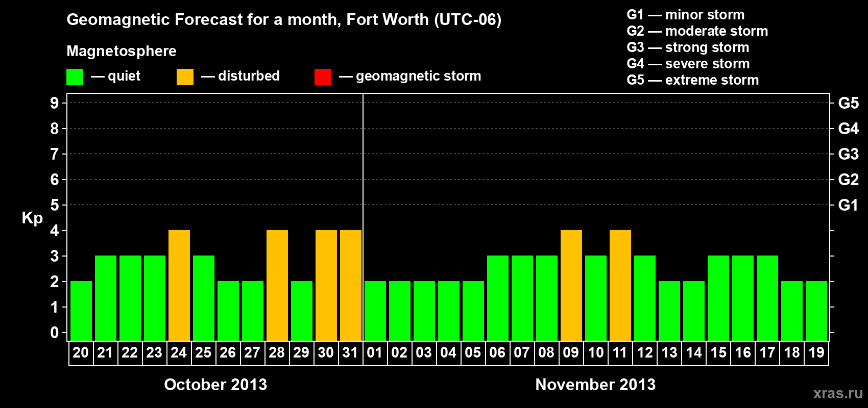Click the date cell 13 in November
This screenshot has width=868, height=408.
point(669,353)
